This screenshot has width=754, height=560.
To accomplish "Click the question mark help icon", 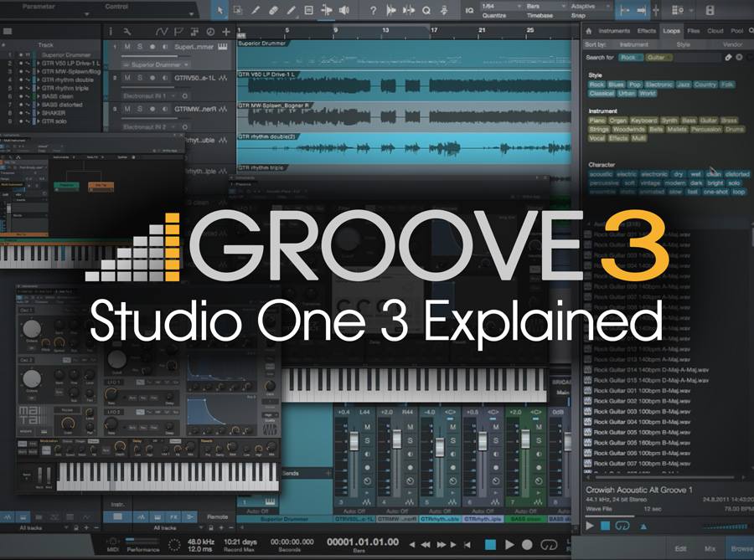I will tap(373, 10).
